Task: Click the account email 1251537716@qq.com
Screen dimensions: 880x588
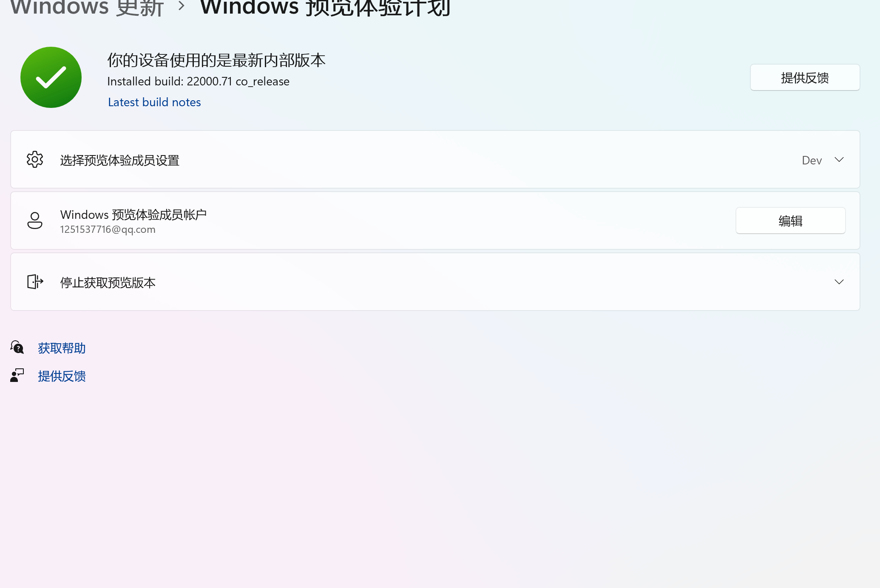Action: [108, 229]
